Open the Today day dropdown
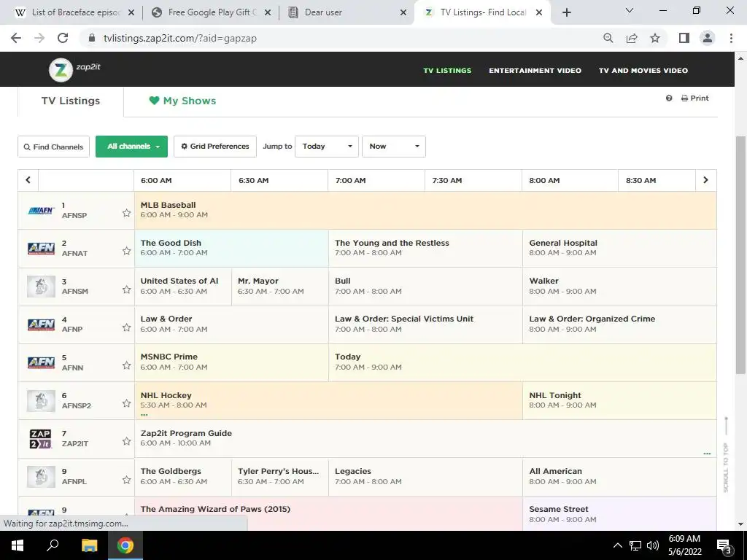 click(x=327, y=146)
